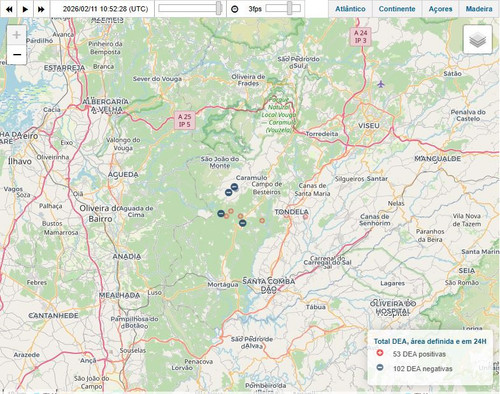Click the OLIVEIRA DO HOSPITAL label
The height and width of the screenshot is (394, 500).
(x=393, y=308)
